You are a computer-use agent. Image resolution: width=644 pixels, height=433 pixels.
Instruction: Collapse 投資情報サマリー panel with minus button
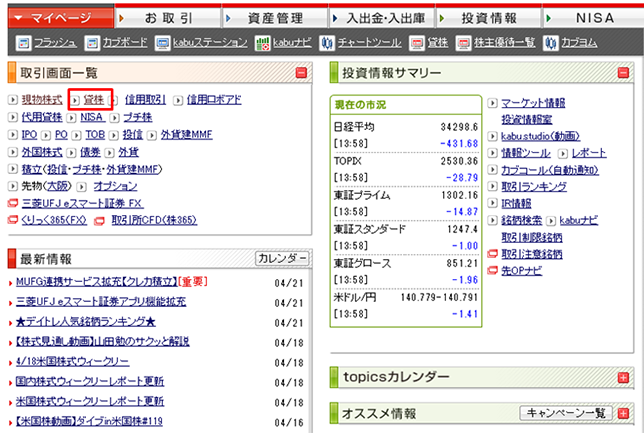pos(623,73)
